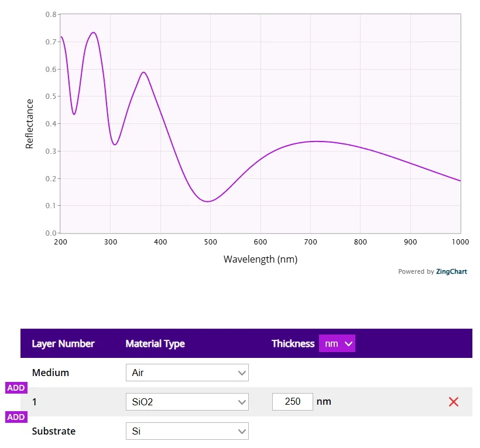The image size is (480, 448).
Task: Expand the thickness unit nm dropdown
Action: (x=337, y=344)
